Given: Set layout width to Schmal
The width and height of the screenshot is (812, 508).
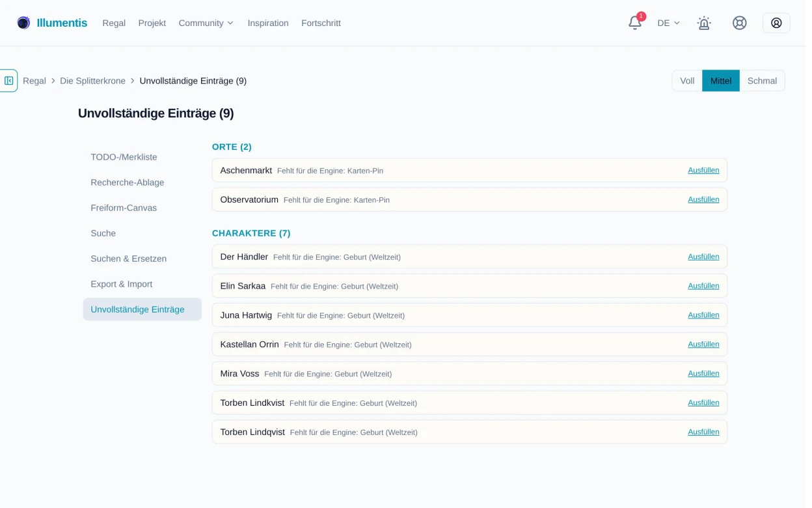Looking at the screenshot, I should [x=762, y=81].
